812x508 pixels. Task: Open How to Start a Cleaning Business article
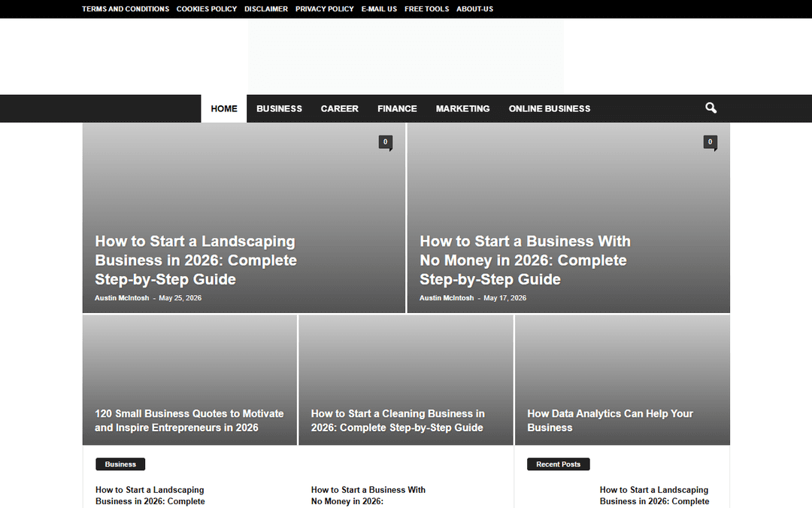(398, 421)
